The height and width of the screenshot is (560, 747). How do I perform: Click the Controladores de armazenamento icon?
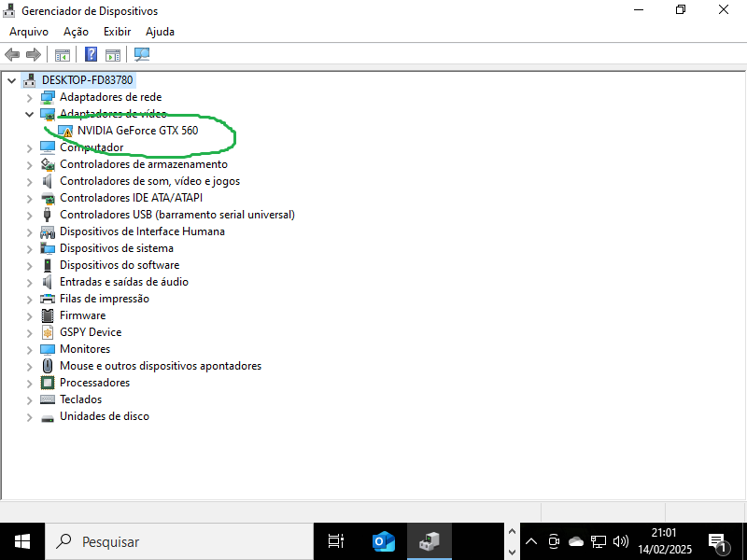pos(48,164)
